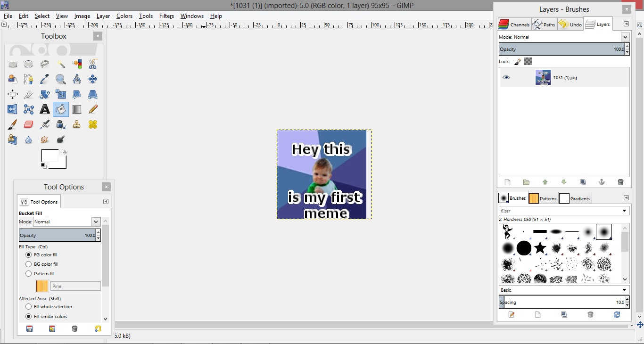Activate the Paintbrush tool
Image resolution: width=644 pixels, height=344 pixels.
click(13, 124)
